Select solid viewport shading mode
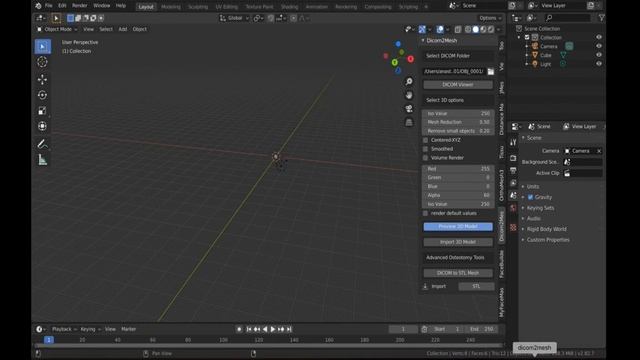This screenshot has width=640, height=360. pyautogui.click(x=476, y=29)
